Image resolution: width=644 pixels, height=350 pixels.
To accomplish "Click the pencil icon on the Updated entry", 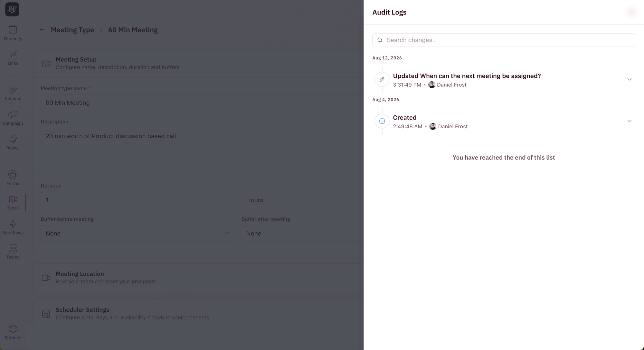I will [x=382, y=79].
